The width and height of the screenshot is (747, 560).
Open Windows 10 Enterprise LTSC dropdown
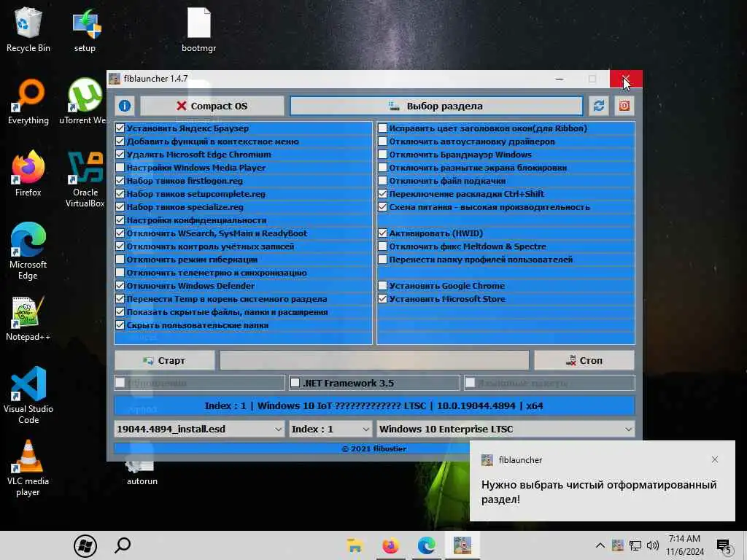tap(506, 429)
